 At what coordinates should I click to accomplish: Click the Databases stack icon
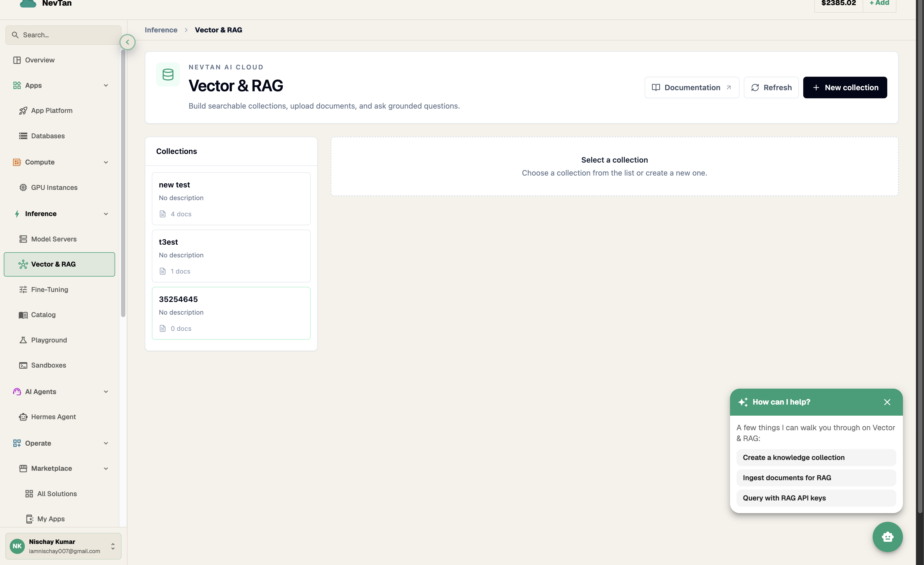pos(23,136)
